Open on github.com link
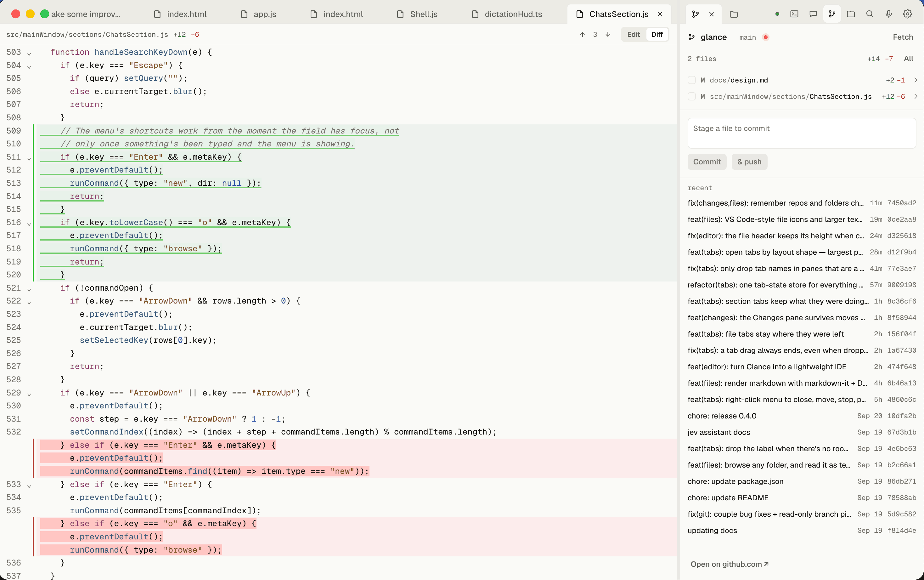 coord(729,564)
